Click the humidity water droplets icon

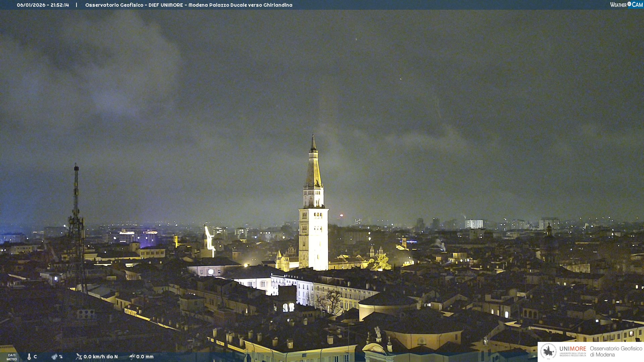pos(54,357)
